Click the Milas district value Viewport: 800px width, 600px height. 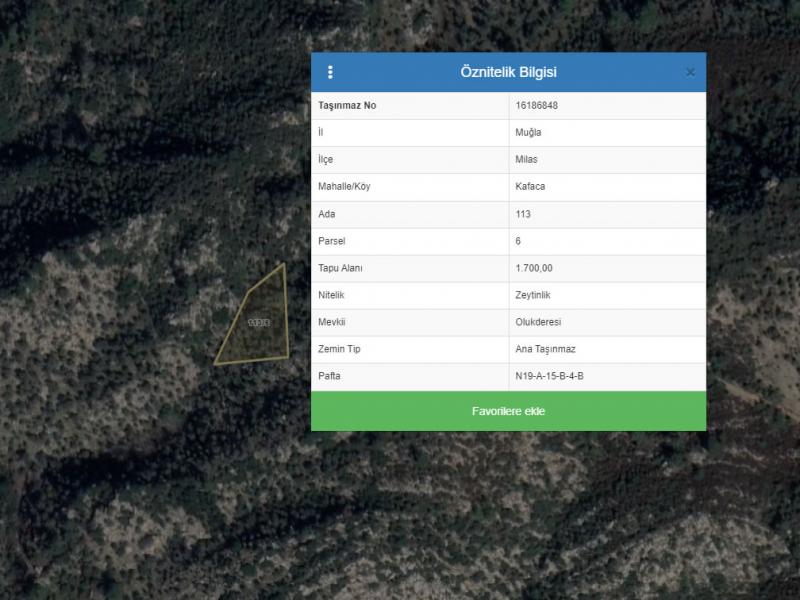click(526, 160)
